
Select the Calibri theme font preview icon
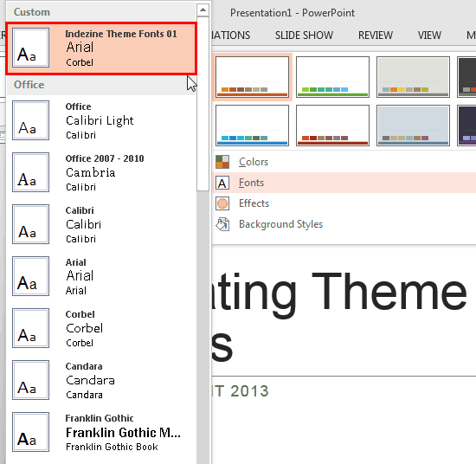pos(30,224)
